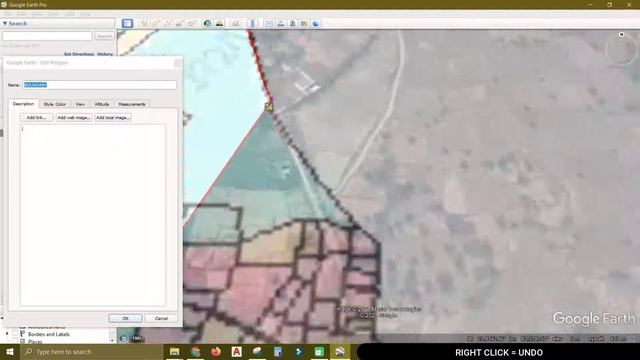640x360 pixels.
Task: Open AutoCAD red A taskbar icon
Action: point(236,351)
